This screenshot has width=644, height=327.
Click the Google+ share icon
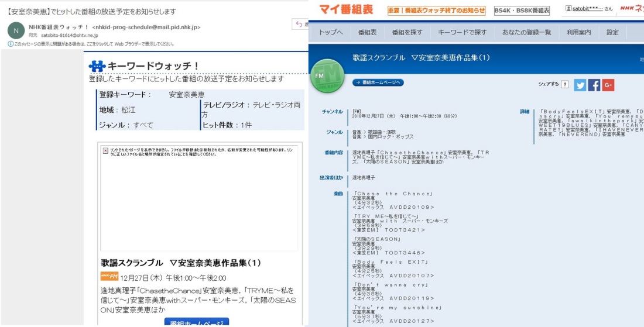[608, 85]
